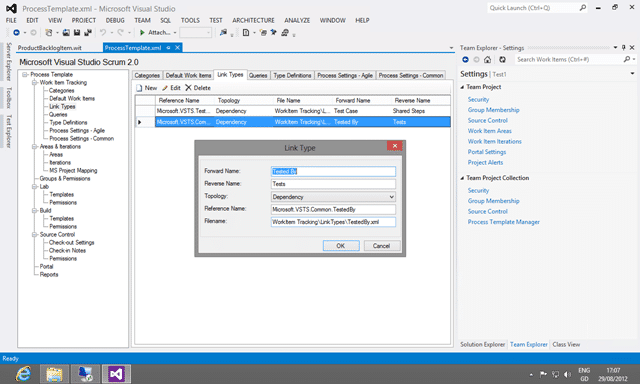Collapse the Process Template root node
Viewport: 640px width, 384px height.
[25, 75]
